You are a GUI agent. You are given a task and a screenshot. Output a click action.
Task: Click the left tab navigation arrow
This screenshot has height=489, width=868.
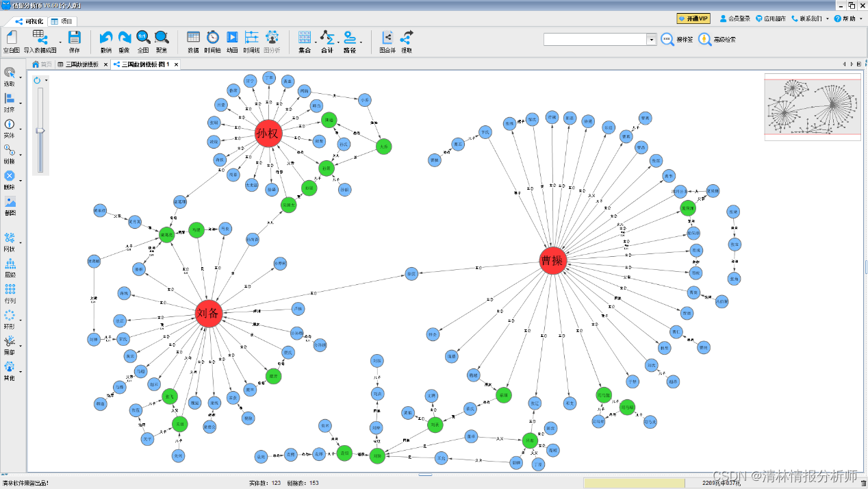tap(843, 64)
